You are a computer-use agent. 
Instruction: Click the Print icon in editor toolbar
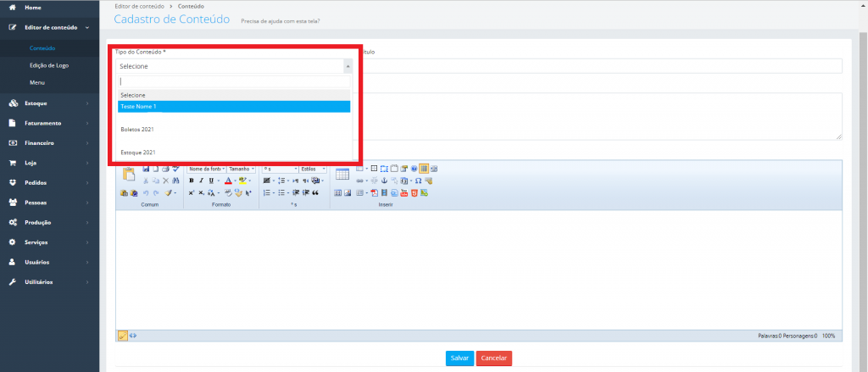[165, 169]
